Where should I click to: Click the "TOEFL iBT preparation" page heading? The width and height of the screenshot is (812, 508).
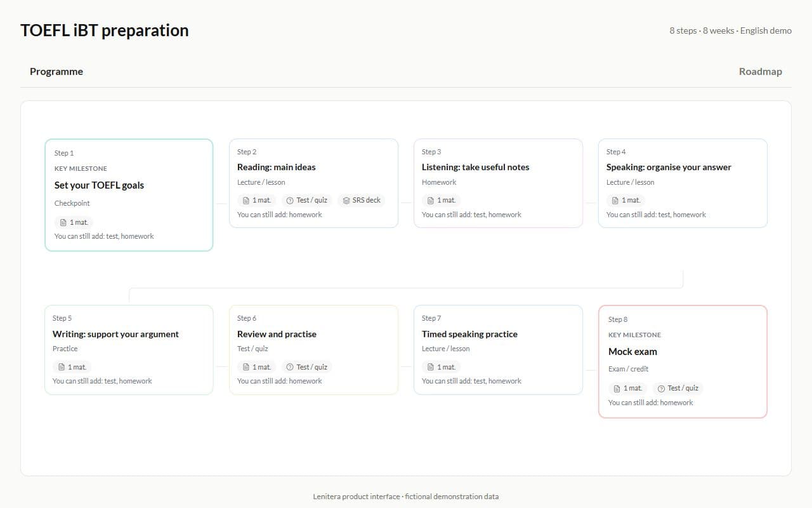(x=105, y=30)
